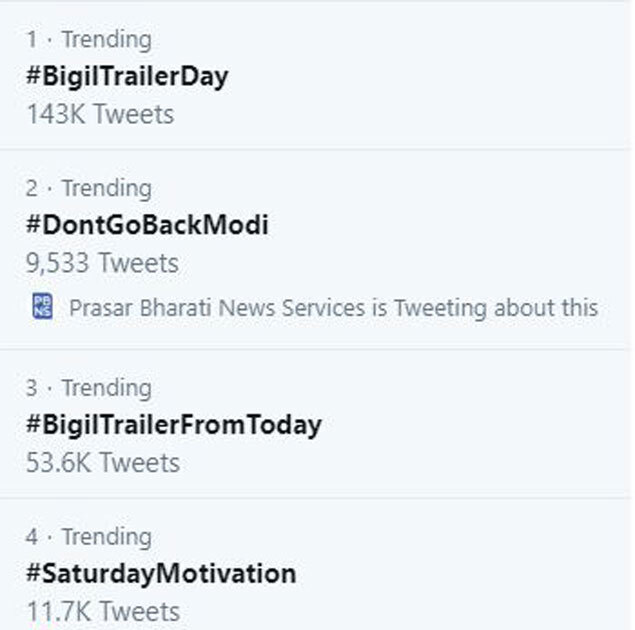Click the rank number 3 label

pyautogui.click(x=32, y=388)
